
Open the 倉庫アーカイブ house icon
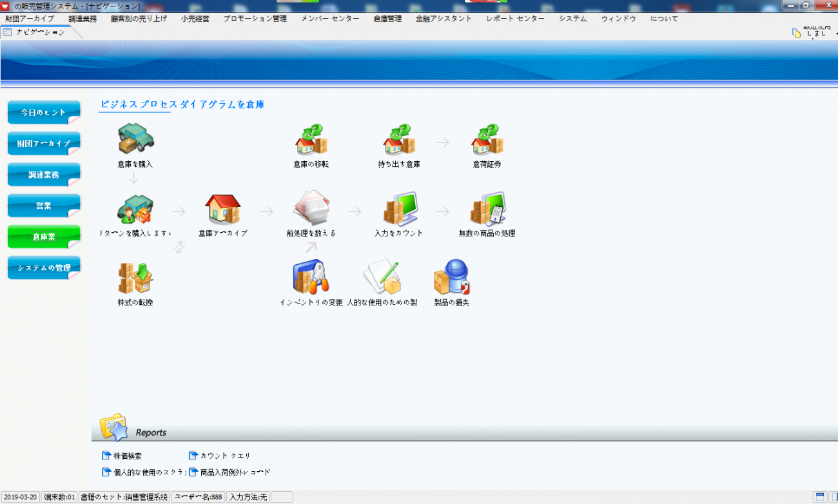pyautogui.click(x=222, y=209)
